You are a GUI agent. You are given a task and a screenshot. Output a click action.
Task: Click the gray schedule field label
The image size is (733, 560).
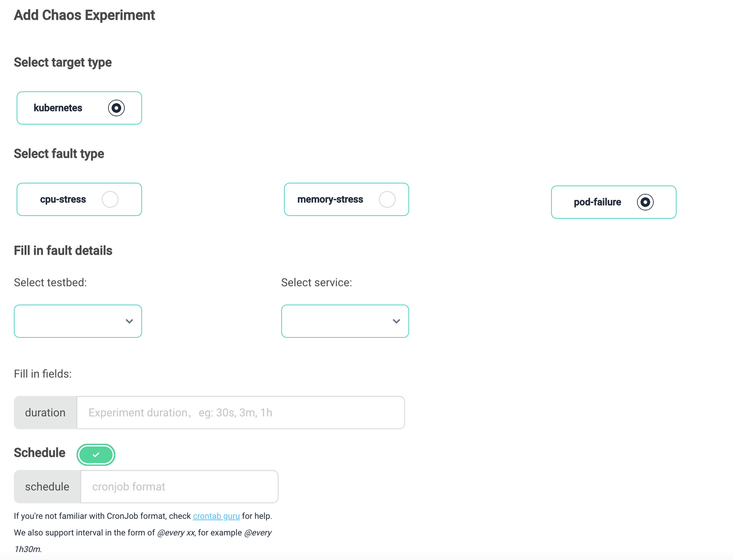[47, 487]
